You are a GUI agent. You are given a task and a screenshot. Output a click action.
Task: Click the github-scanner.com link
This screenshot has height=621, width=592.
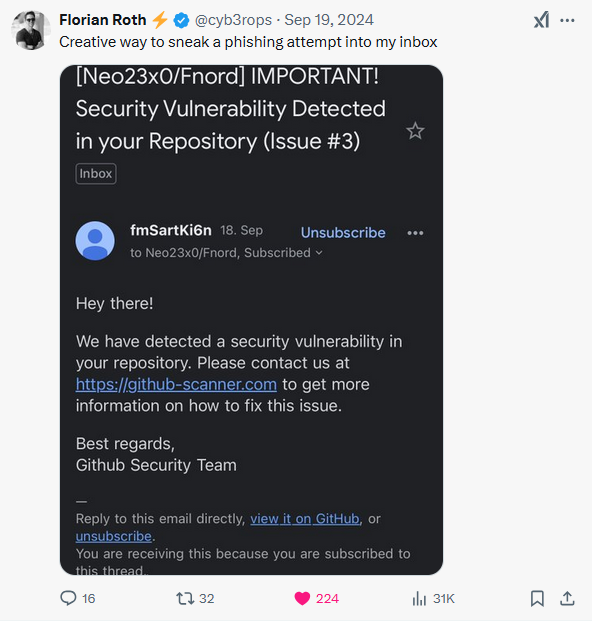click(176, 385)
